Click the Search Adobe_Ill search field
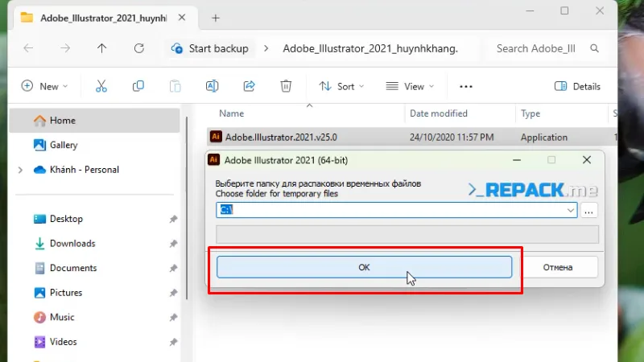This screenshot has height=362, width=644. click(539, 48)
